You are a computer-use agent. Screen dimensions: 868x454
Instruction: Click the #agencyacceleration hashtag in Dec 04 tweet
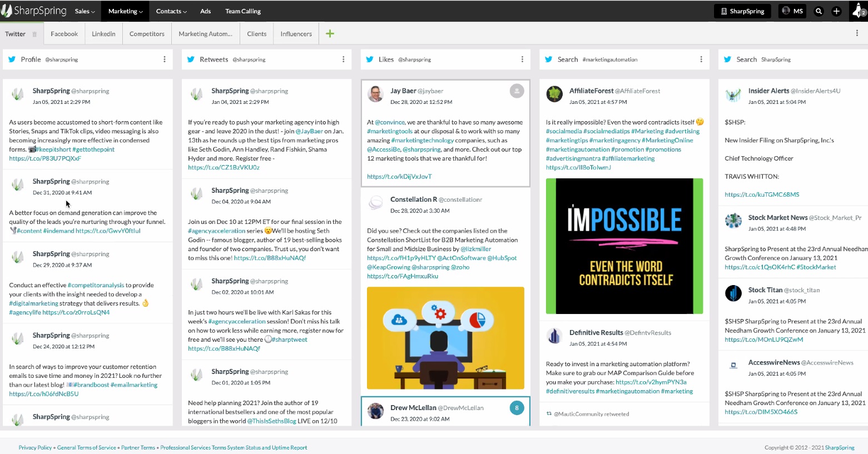(x=216, y=231)
